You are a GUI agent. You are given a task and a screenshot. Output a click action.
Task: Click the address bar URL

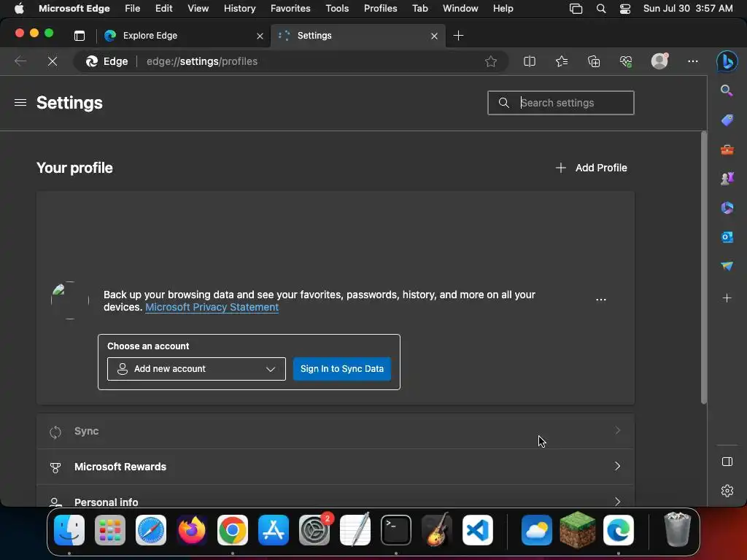[x=202, y=61]
